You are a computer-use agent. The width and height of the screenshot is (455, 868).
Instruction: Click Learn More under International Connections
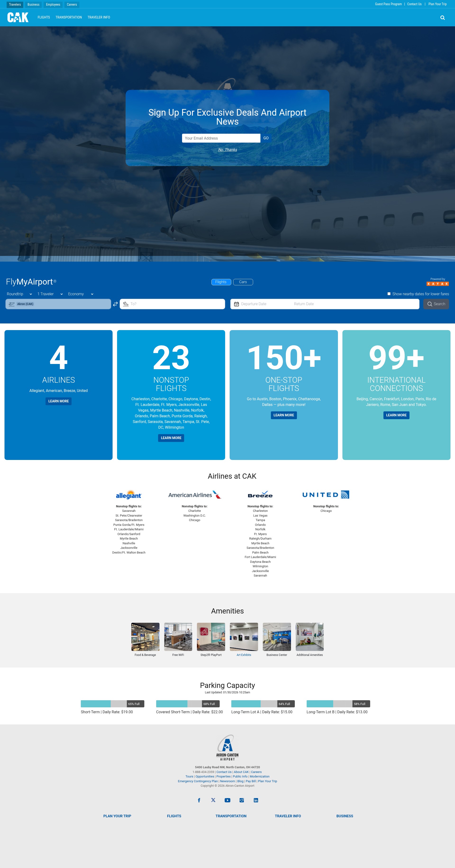tap(396, 415)
